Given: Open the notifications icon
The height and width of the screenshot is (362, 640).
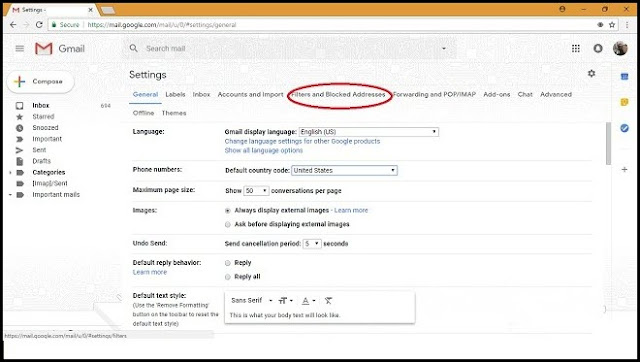Looking at the screenshot, I should [x=598, y=49].
